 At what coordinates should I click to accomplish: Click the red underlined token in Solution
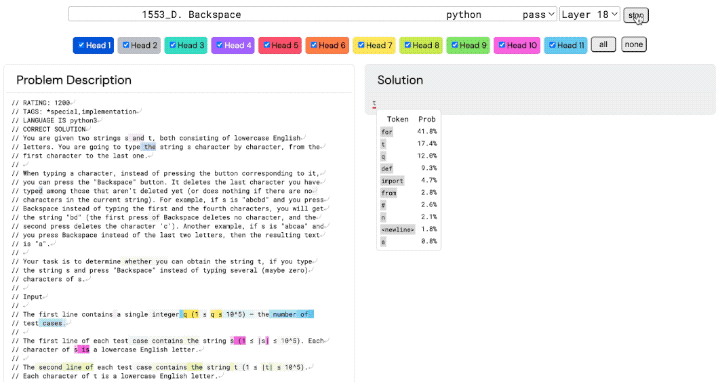374,104
